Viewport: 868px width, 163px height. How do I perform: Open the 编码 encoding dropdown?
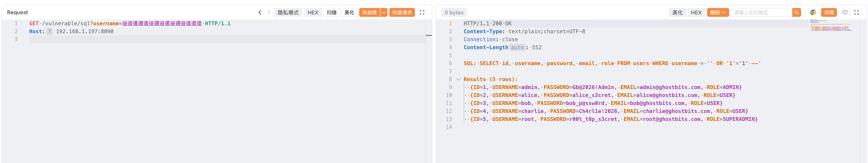click(717, 12)
